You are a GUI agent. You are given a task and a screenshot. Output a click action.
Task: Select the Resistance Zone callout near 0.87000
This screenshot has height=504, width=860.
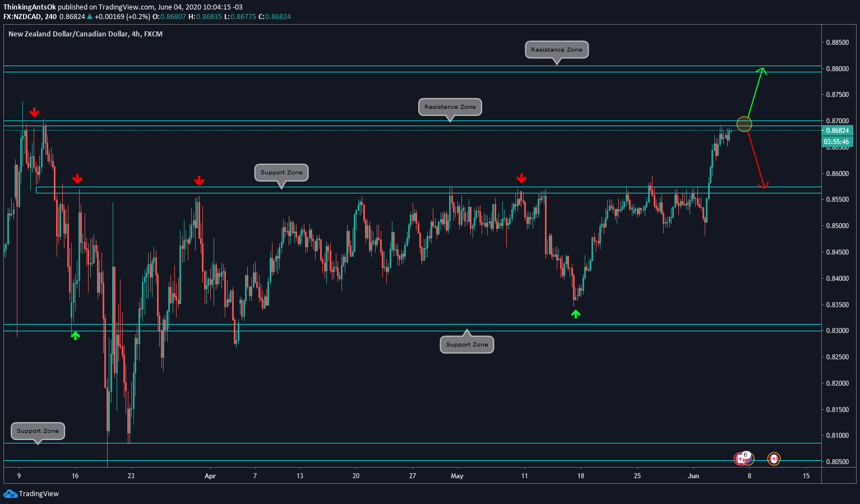(450, 107)
